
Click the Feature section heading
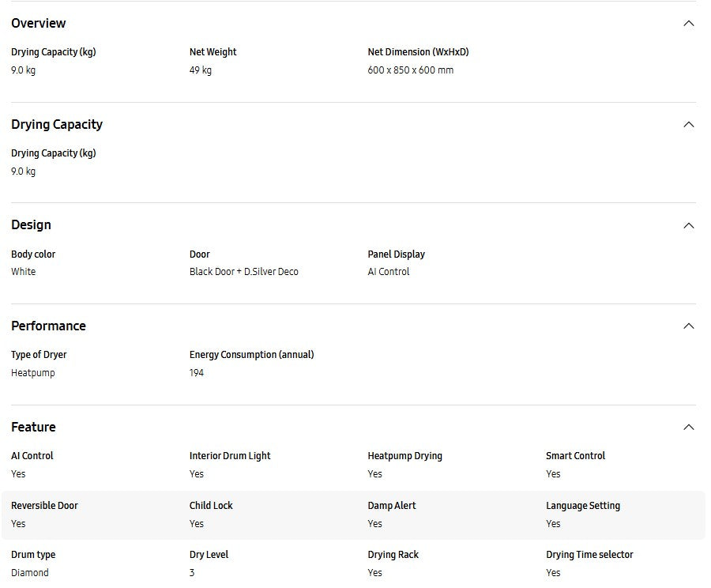33,428
